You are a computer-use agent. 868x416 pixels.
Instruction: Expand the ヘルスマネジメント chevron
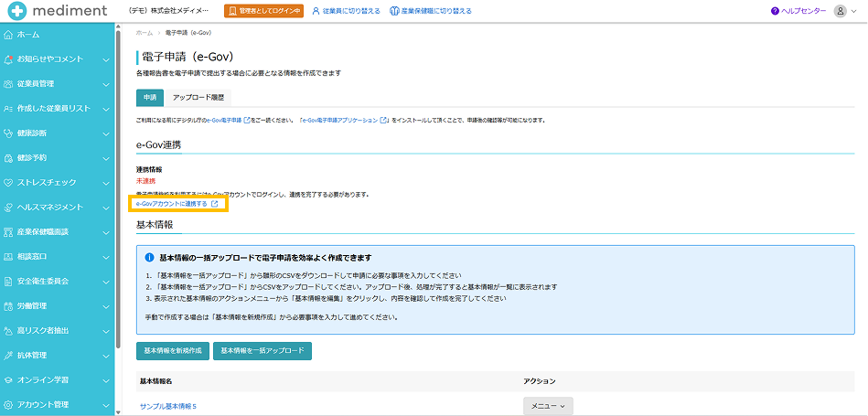tap(106, 208)
